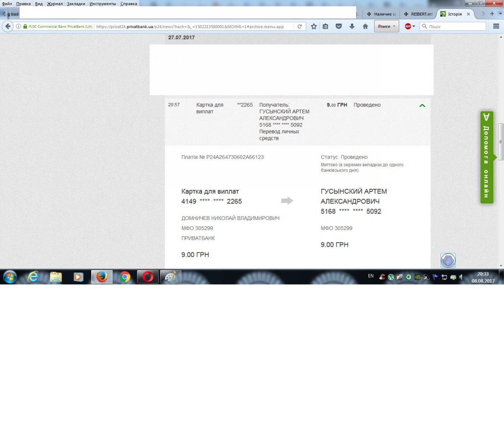Click the address bar URL field
Viewport: 504px width, 437px height.
(194, 26)
